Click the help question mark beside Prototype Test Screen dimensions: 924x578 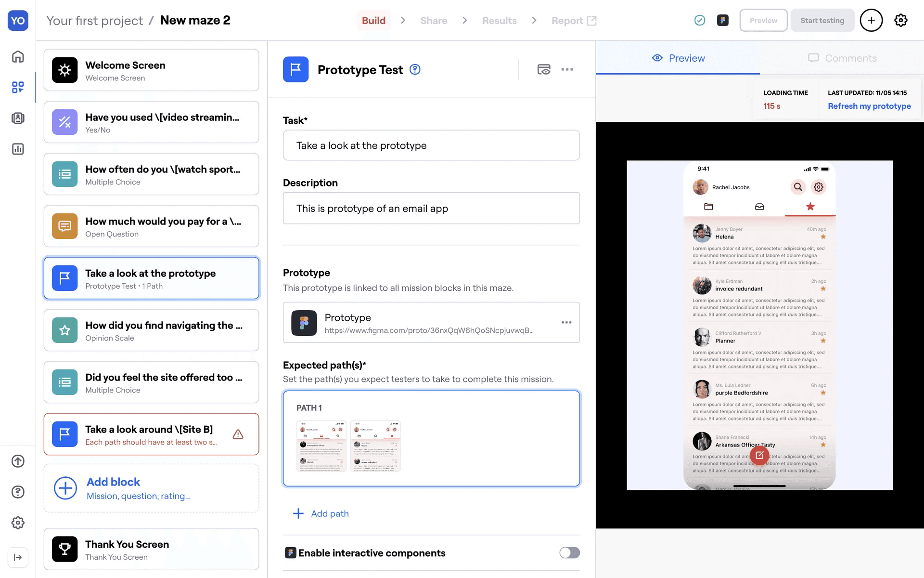coord(415,69)
